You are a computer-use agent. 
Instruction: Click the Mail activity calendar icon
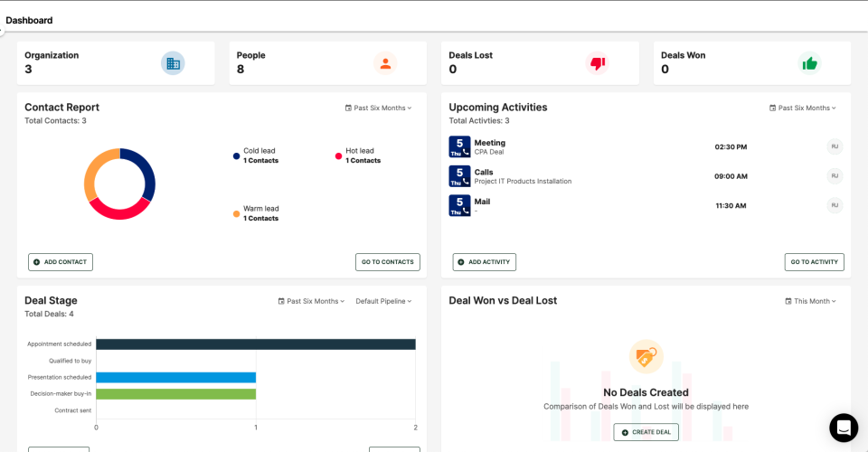pyautogui.click(x=459, y=205)
